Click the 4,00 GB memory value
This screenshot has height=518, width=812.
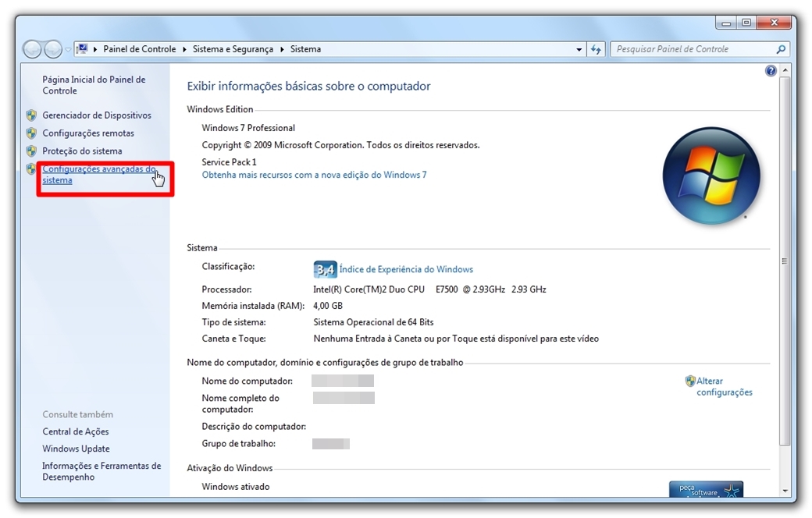[328, 306]
